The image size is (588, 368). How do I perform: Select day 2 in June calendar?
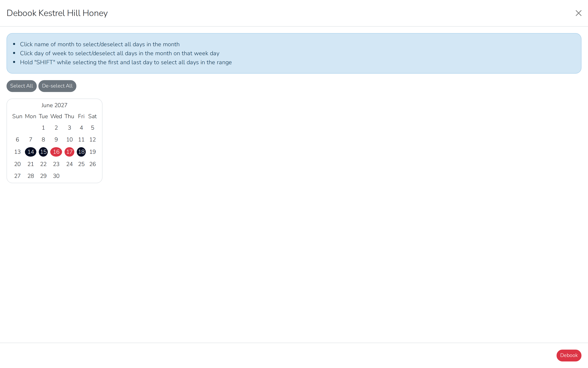(x=56, y=128)
